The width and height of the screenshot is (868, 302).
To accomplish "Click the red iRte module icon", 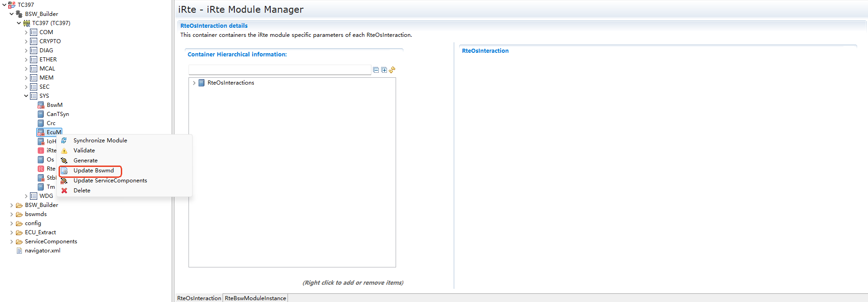I will tap(41, 151).
